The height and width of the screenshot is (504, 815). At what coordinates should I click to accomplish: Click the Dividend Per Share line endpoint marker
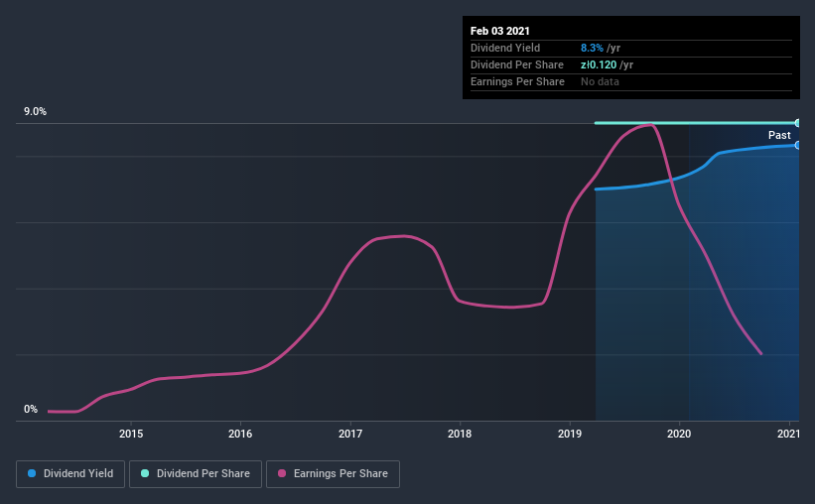point(797,123)
